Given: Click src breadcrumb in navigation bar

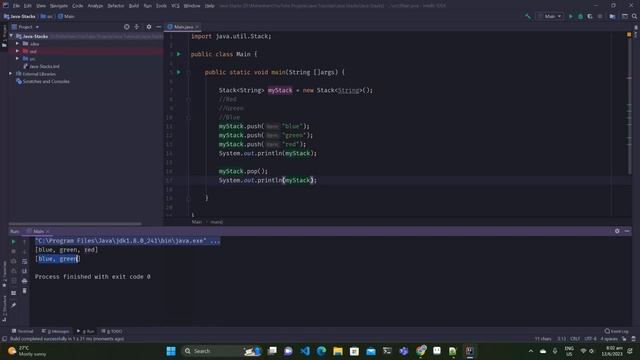Looking at the screenshot, I should click(47, 16).
